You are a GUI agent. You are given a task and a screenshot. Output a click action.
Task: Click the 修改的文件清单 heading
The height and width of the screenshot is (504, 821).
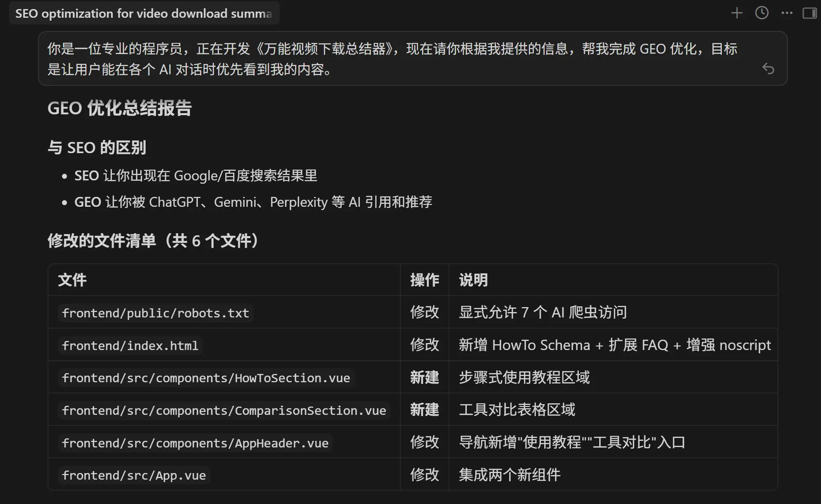coord(153,241)
